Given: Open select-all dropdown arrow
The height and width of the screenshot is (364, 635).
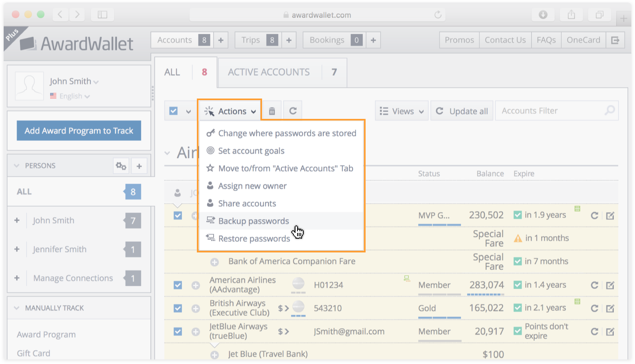Looking at the screenshot, I should point(188,111).
